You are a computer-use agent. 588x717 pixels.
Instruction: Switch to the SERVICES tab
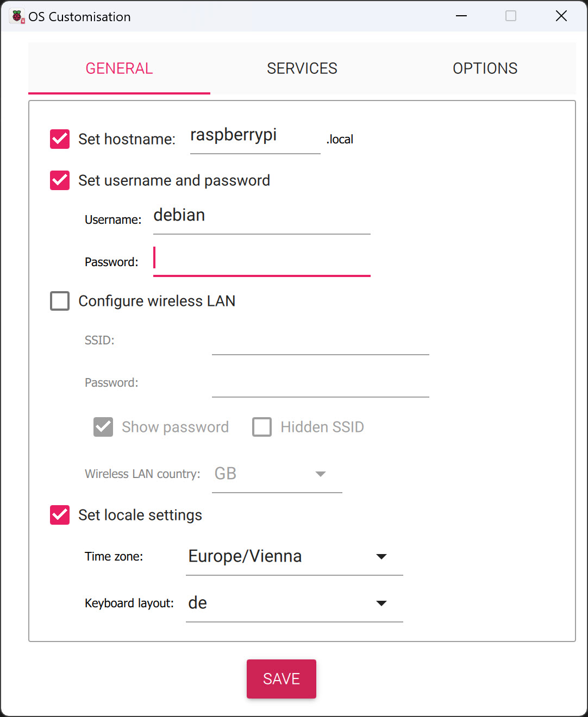point(302,68)
